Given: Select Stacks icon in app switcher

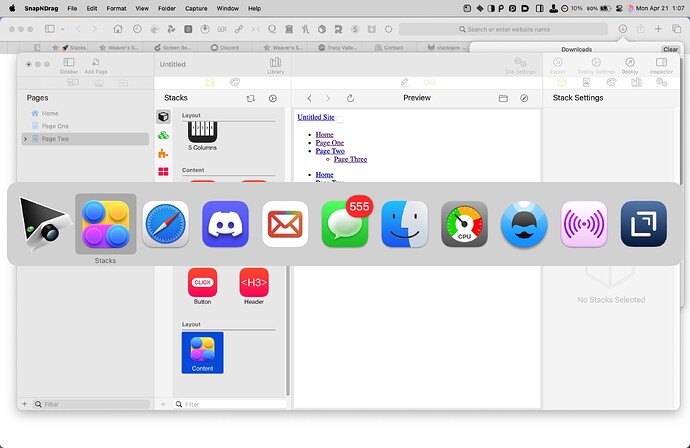Looking at the screenshot, I should [106, 224].
